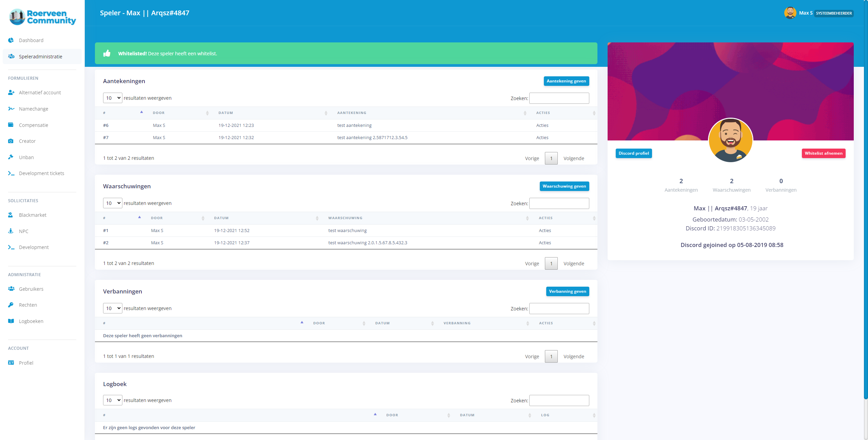Click the Development tickets terminal icon
The width and height of the screenshot is (868, 440).
click(11, 173)
